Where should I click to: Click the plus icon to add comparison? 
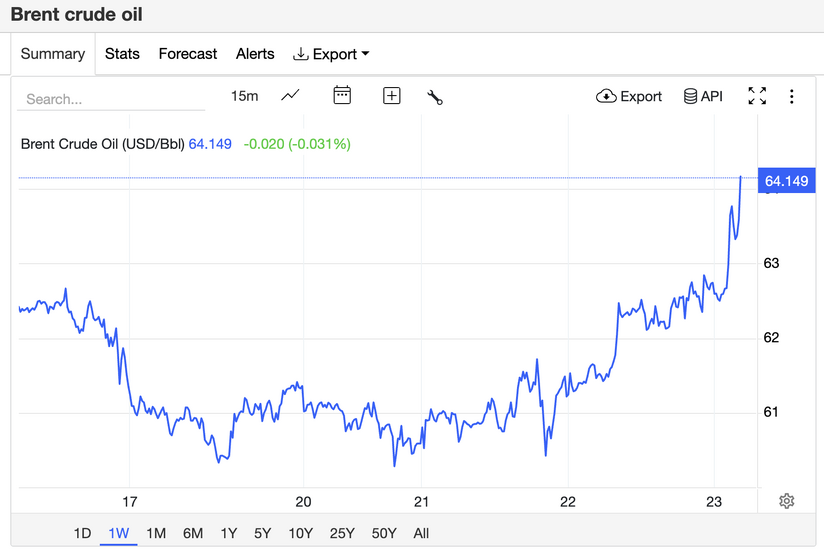tap(392, 96)
